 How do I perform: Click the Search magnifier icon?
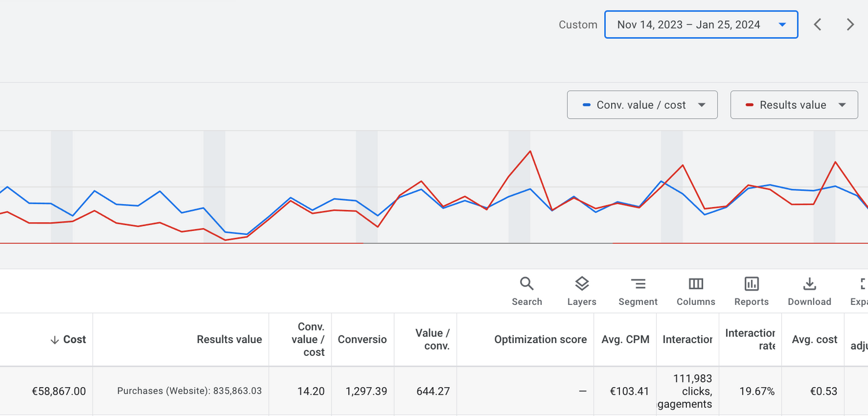click(x=527, y=284)
